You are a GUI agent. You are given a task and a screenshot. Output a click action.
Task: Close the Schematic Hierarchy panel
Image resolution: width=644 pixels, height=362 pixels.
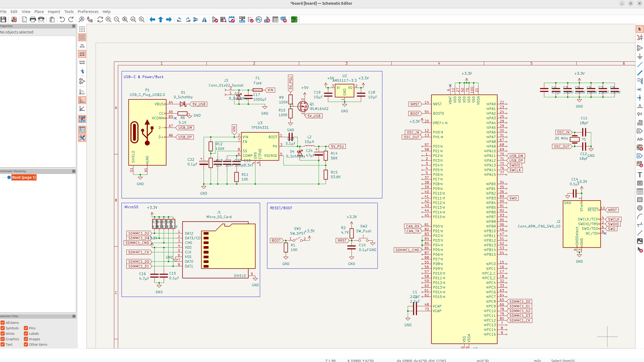pyautogui.click(x=74, y=171)
